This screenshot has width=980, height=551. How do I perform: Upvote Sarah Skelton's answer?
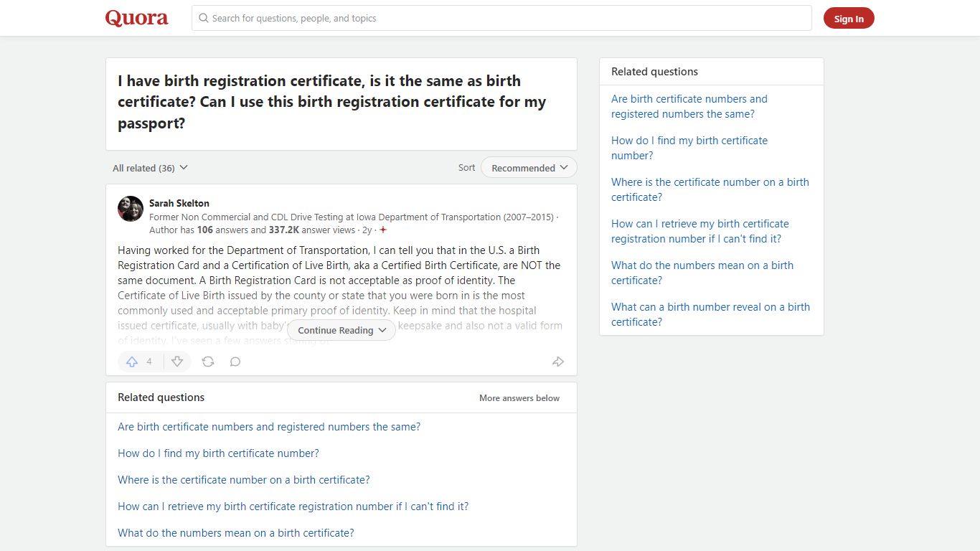tap(140, 362)
